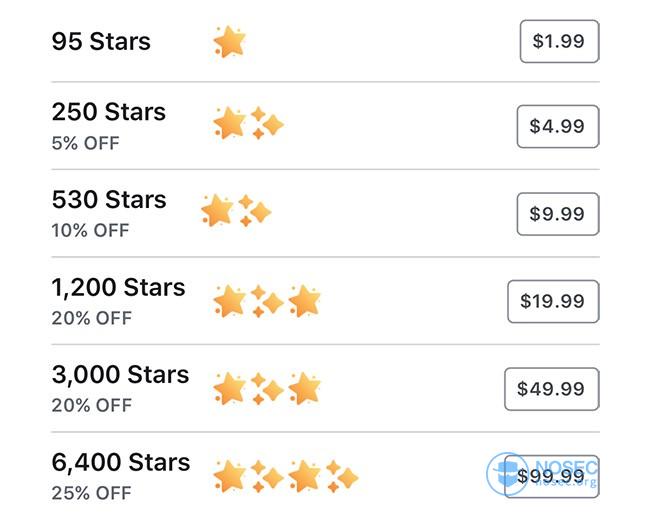Image resolution: width=650 pixels, height=520 pixels.
Task: Choose the $49.99 price button
Action: point(552,389)
